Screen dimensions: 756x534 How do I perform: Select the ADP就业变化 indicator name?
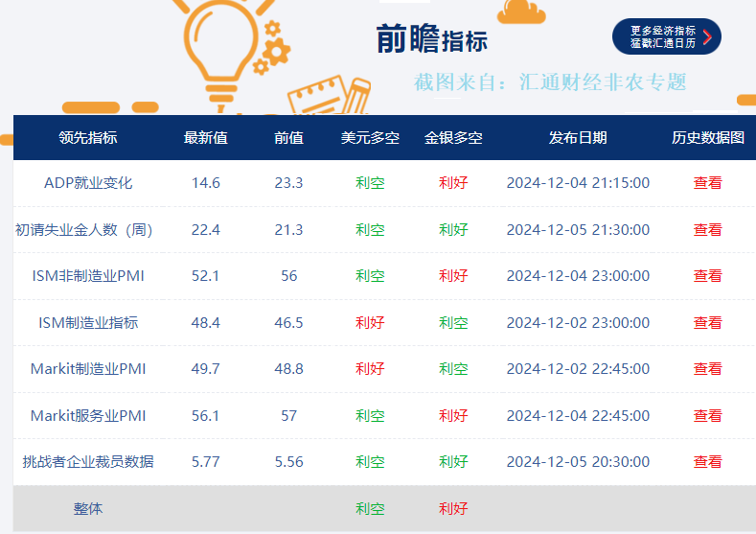click(88, 183)
